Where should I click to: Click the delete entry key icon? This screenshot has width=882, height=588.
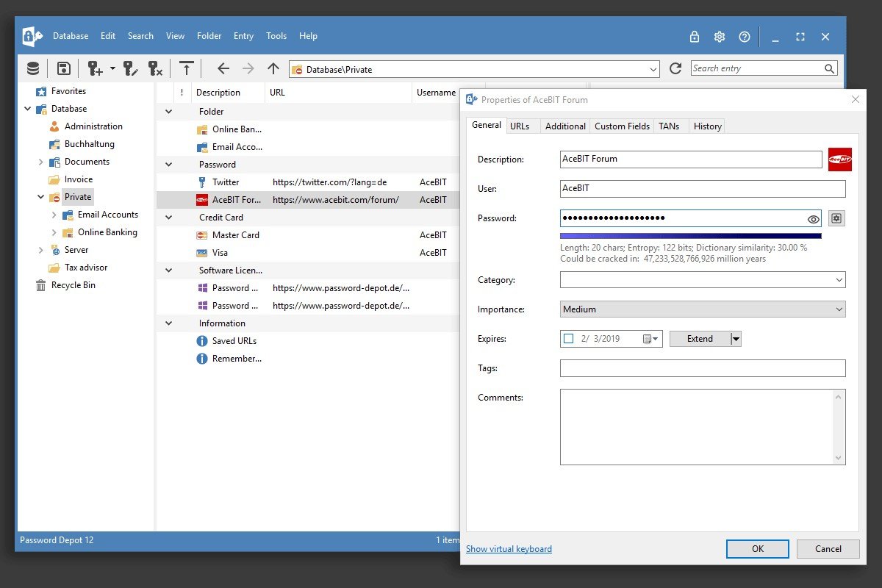(x=155, y=68)
